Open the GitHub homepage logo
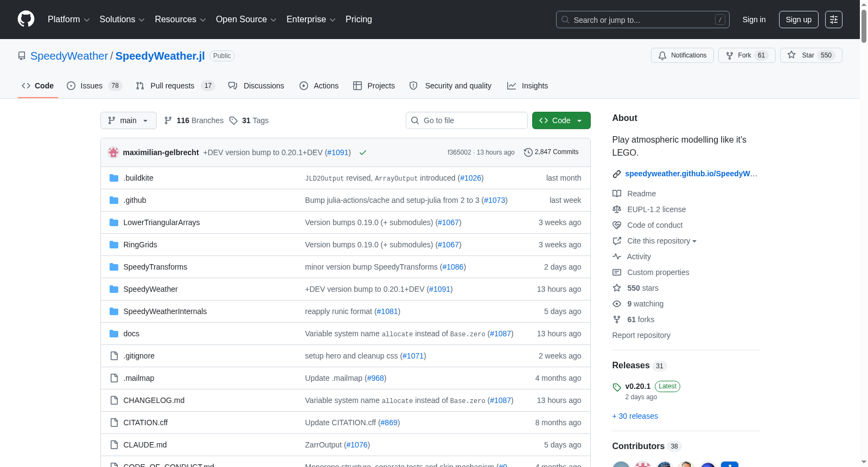Image resolution: width=868 pixels, height=467 pixels. click(x=26, y=20)
